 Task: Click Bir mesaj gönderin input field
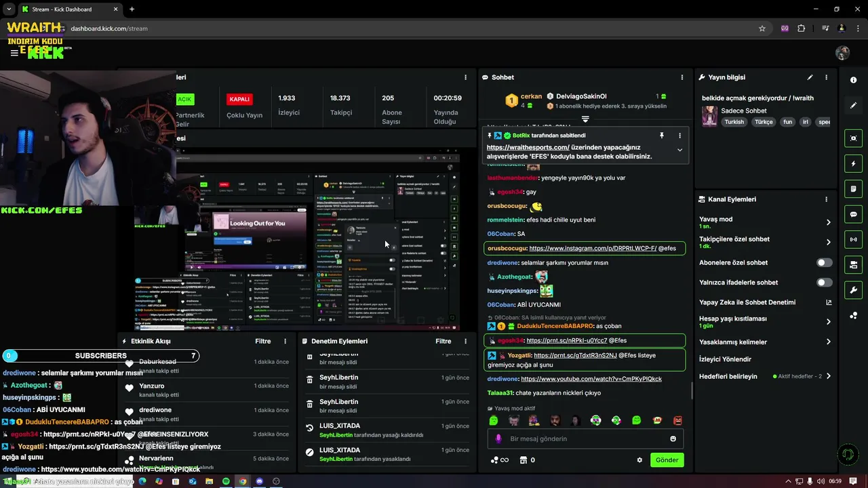pos(585,439)
